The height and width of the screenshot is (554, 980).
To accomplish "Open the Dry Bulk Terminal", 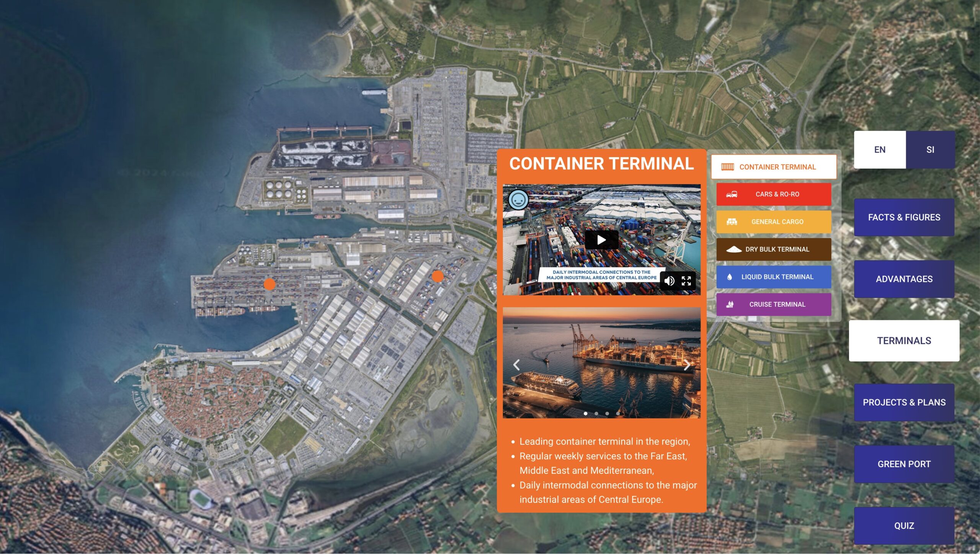I will coord(774,249).
